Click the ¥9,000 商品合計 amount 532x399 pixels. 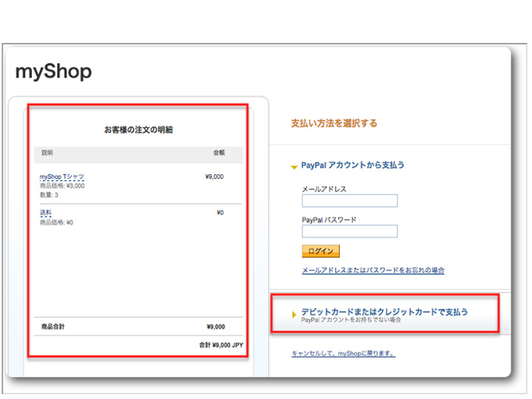tap(216, 327)
